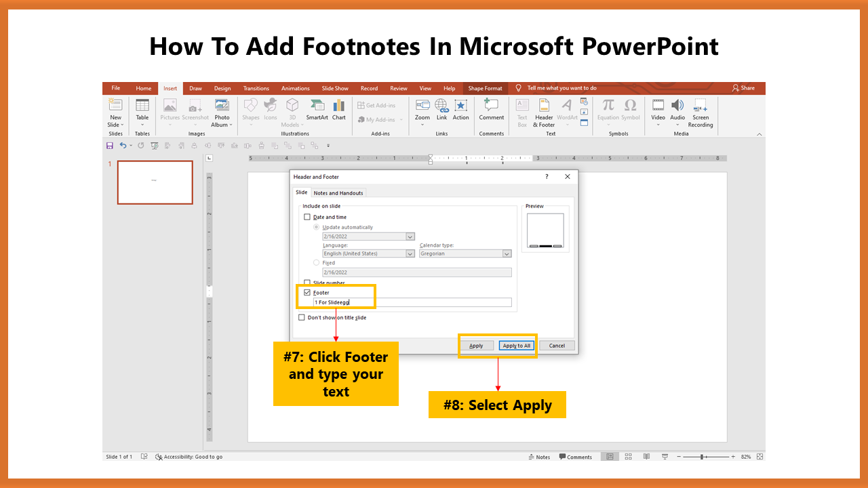Click the Audio speaker icon
The image size is (868, 488).
click(677, 105)
